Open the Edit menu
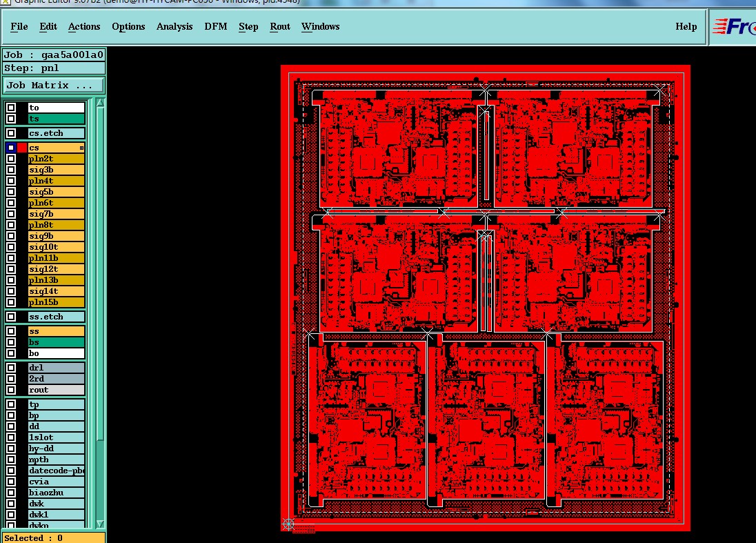 coord(48,26)
